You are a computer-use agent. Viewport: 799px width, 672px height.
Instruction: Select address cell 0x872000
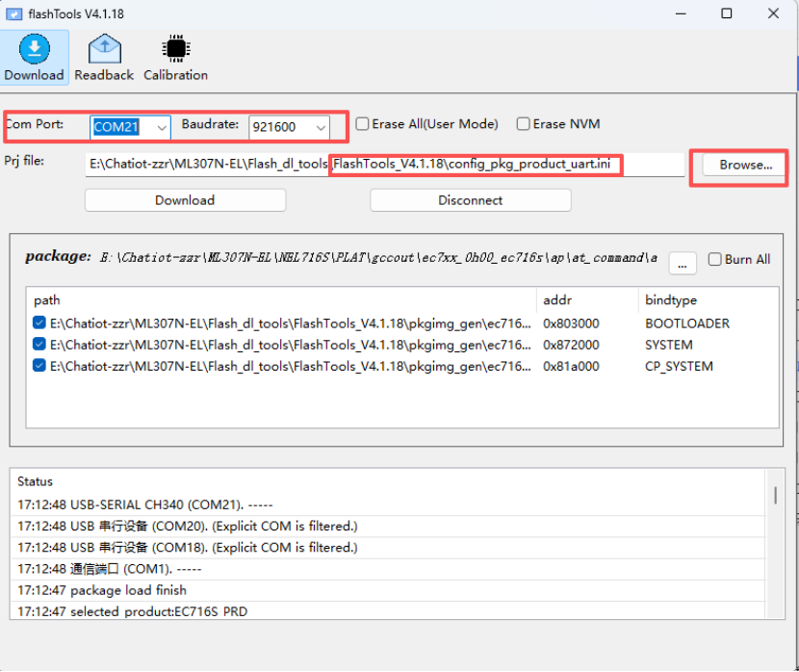pyautogui.click(x=571, y=345)
